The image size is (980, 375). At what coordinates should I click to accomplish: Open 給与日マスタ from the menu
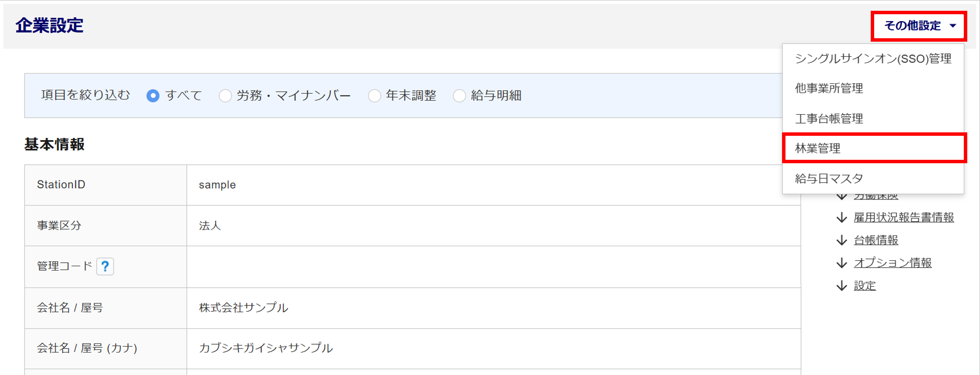pyautogui.click(x=829, y=178)
